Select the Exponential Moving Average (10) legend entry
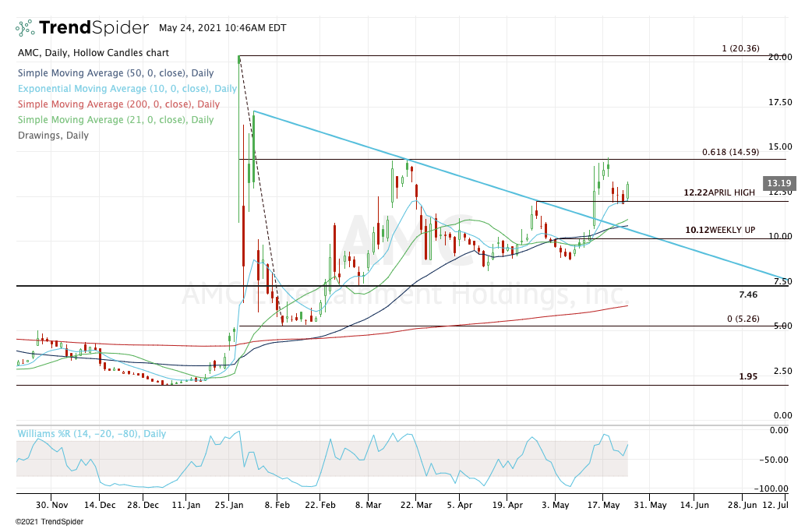The height and width of the screenshot is (529, 812). click(x=127, y=89)
